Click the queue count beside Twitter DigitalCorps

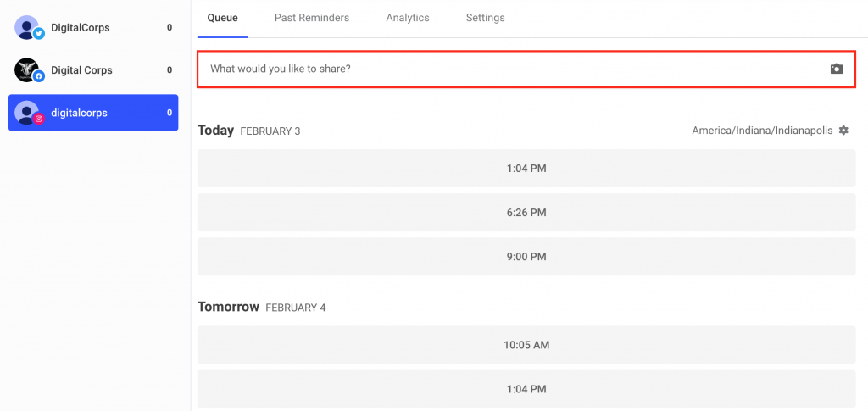click(170, 28)
